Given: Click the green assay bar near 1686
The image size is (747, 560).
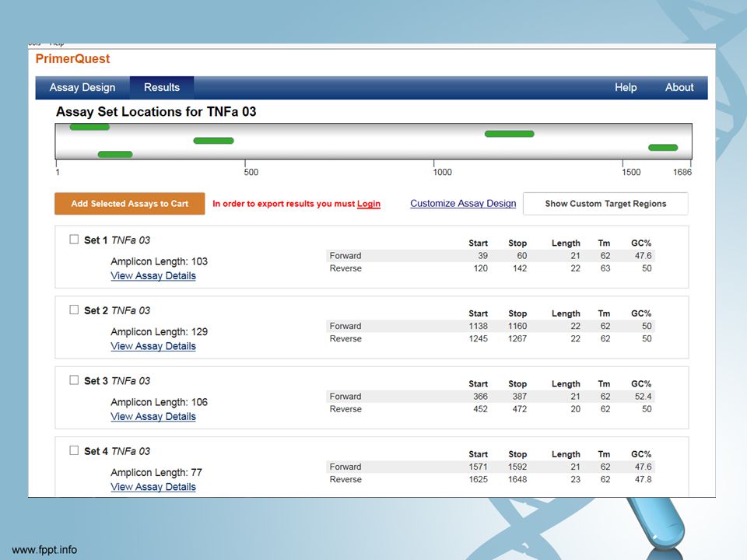Looking at the screenshot, I should click(663, 148).
